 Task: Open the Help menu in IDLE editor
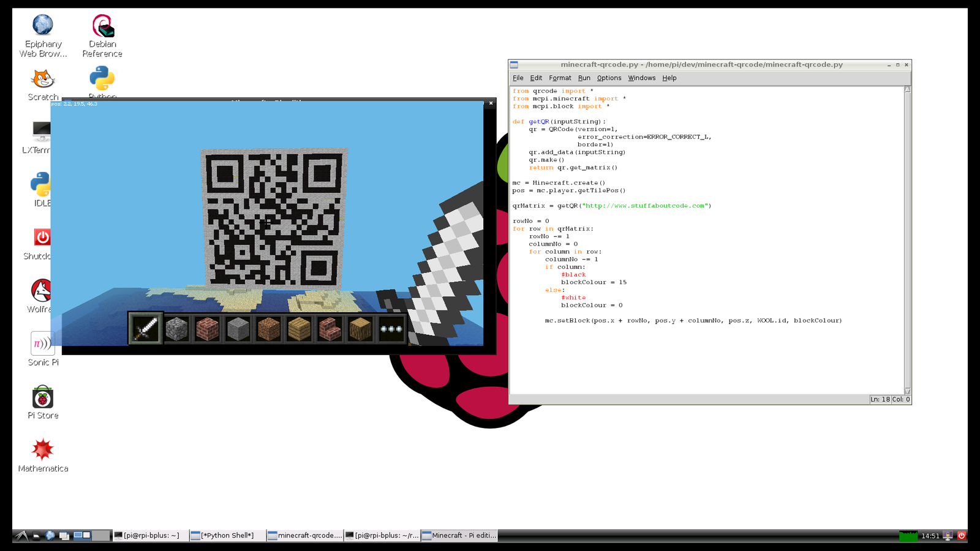pos(669,78)
